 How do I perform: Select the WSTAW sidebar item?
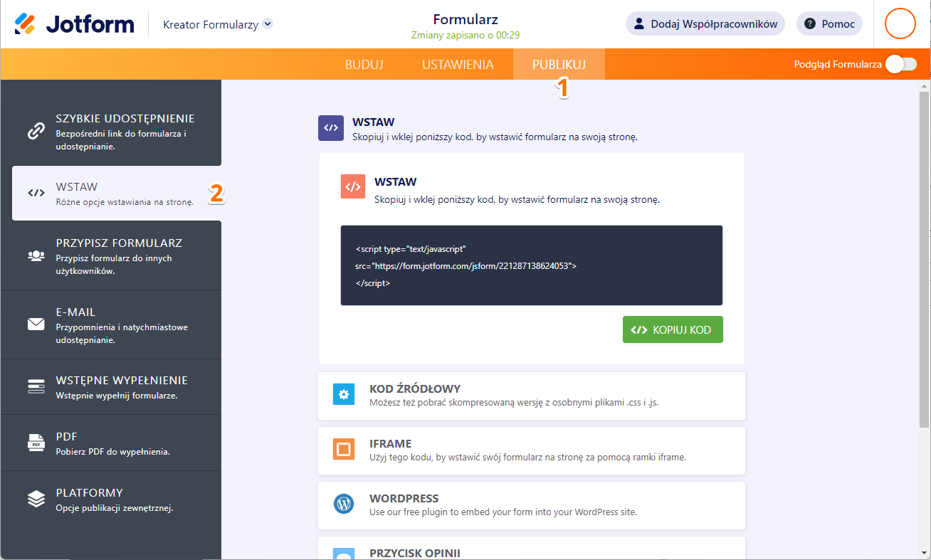(117, 193)
